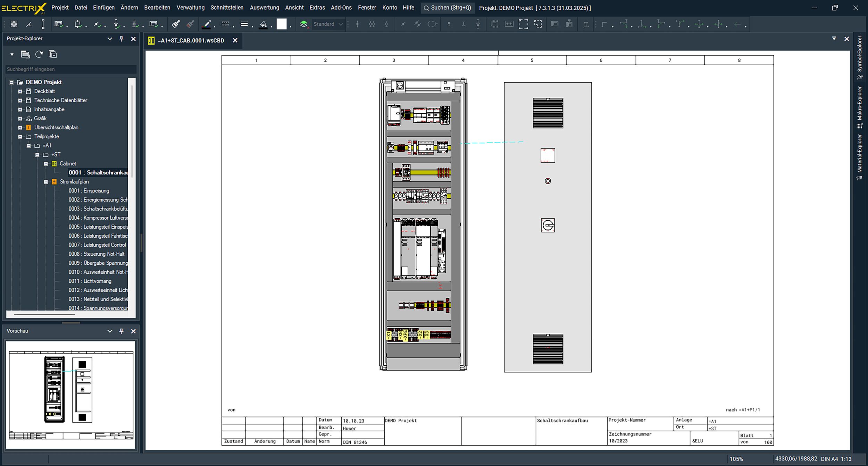Select the dashed rectangle selection tool
Image resolution: width=868 pixels, height=466 pixels.
523,24
